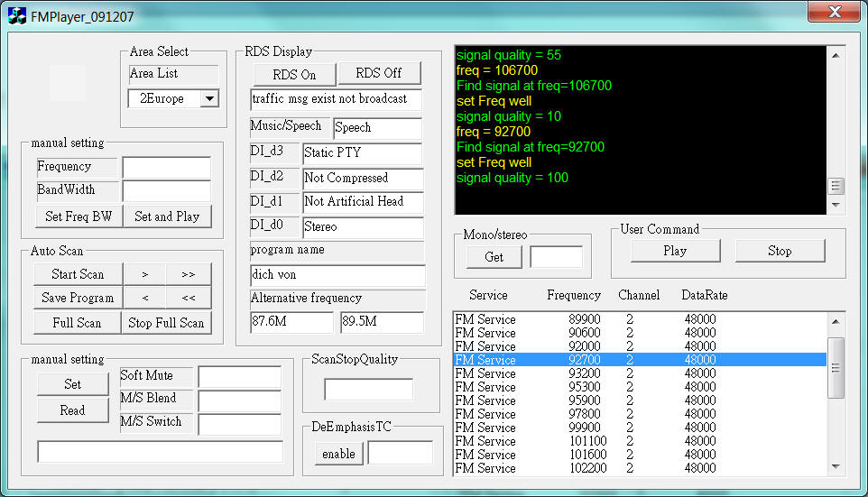Click Stop Full Scan button

click(x=166, y=323)
